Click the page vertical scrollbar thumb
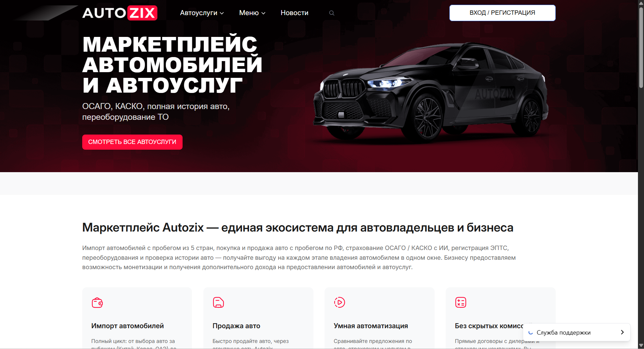The image size is (644, 349). tap(641, 47)
